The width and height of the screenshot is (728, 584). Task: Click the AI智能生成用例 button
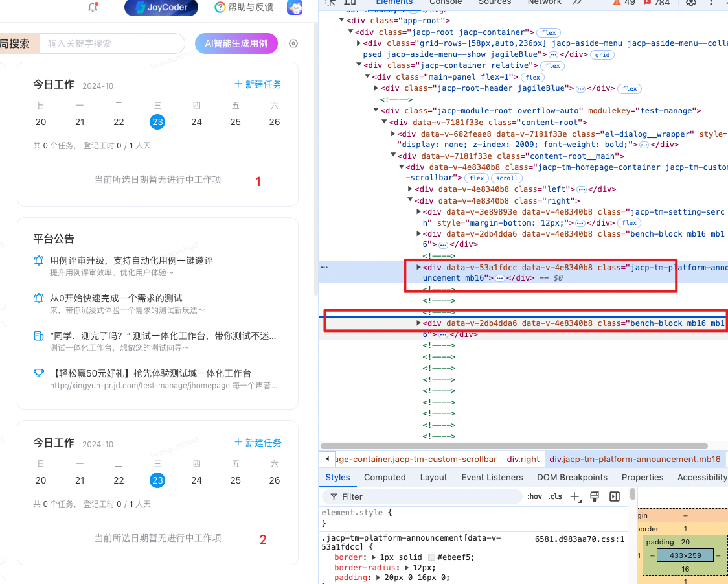coord(236,43)
